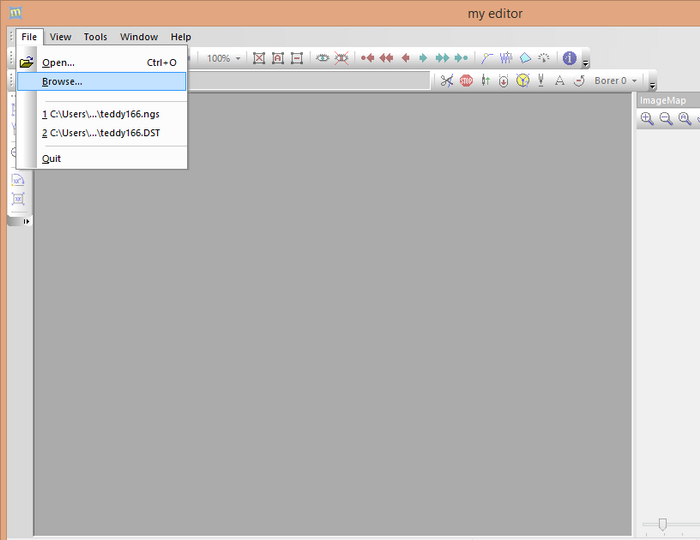Open the Borer 0 dropdown
This screenshot has height=540, width=700.
coord(616,81)
